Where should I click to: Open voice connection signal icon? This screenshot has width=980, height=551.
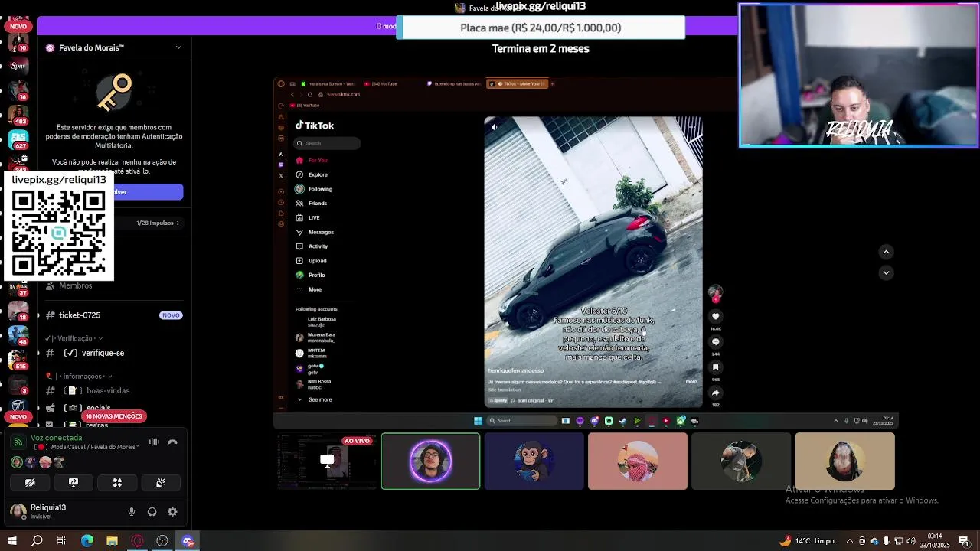tap(18, 442)
